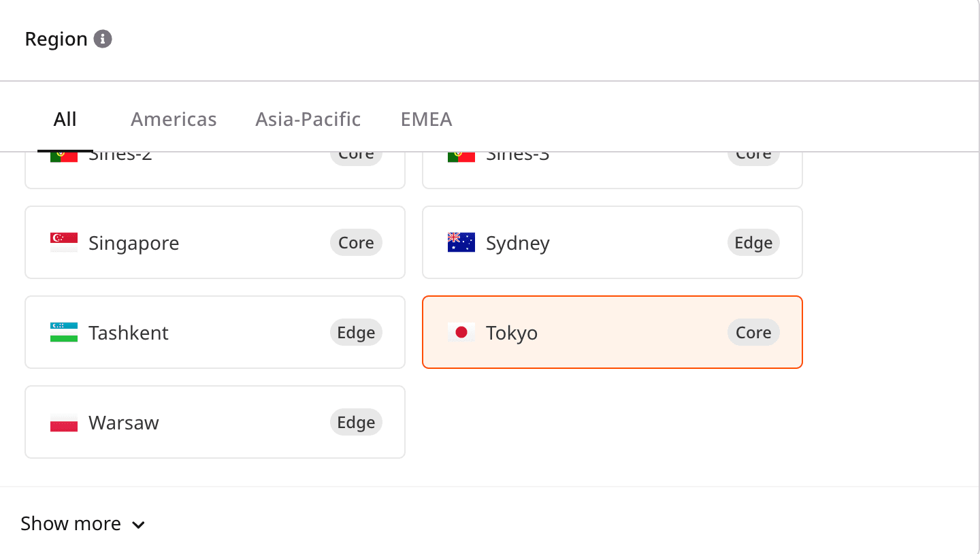Expand the Show more section
This screenshot has height=554, width=980.
pyautogui.click(x=71, y=523)
